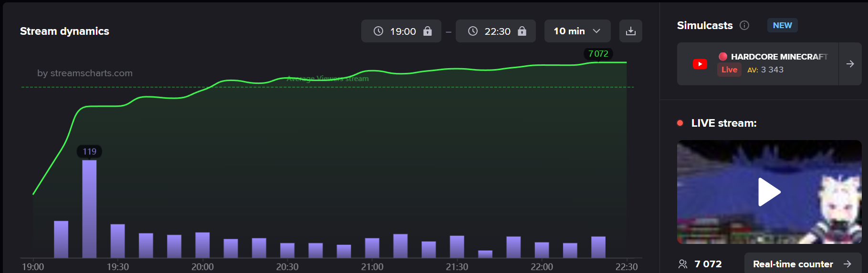This screenshot has width=868, height=273.
Task: Click the YouTube icon in the simulcast card
Action: point(700,64)
